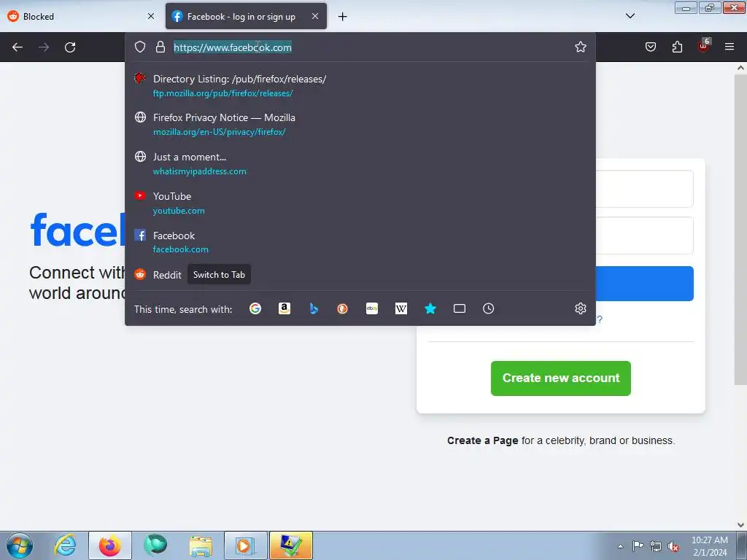747x560 pixels.
Task: Select the YouTube suggestion
Action: click(x=360, y=203)
